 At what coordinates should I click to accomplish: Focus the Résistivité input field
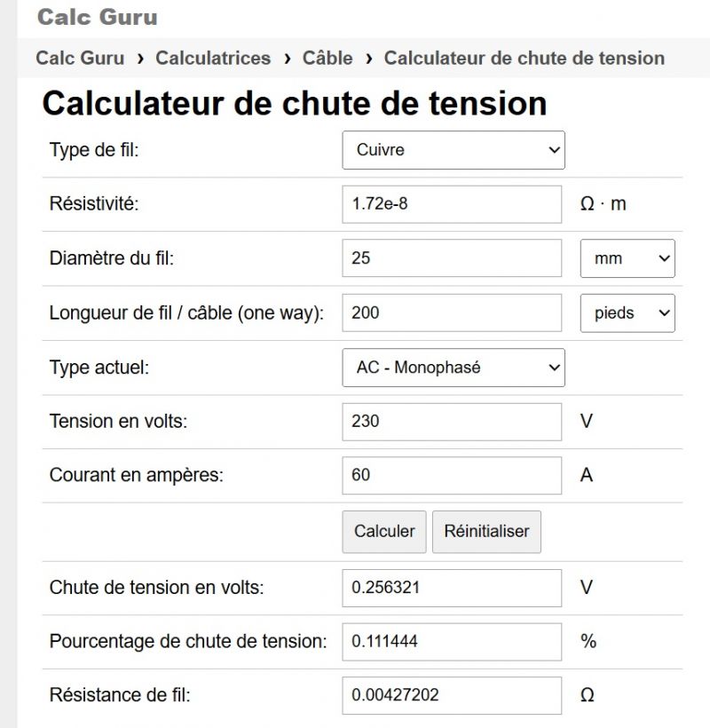point(452,204)
